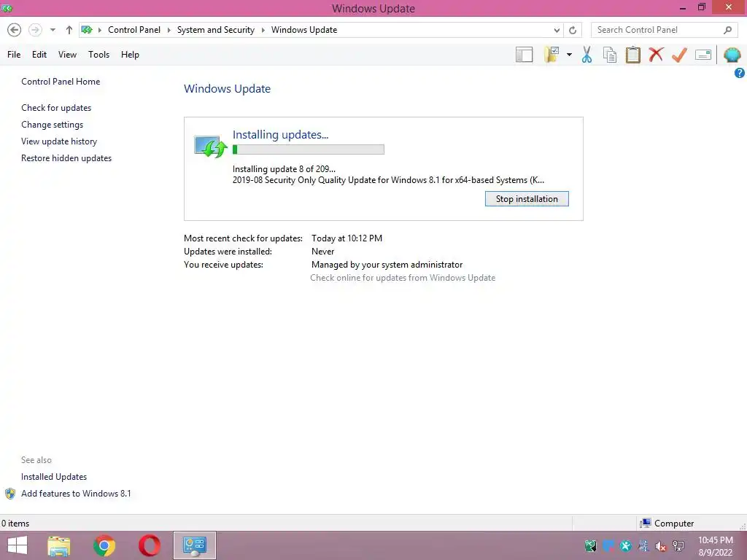Click the Stop installation button
This screenshot has width=747, height=560.
tap(527, 199)
